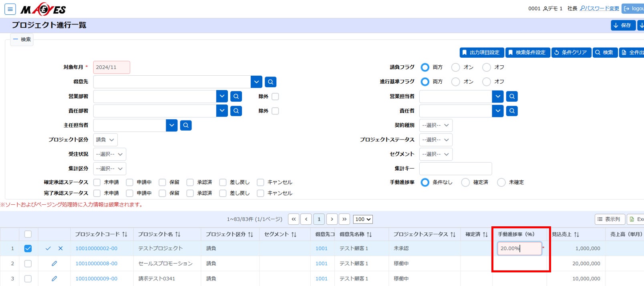The height and width of the screenshot is (286, 644).
Task: Click the 集計キー input field
Action: (x=455, y=169)
